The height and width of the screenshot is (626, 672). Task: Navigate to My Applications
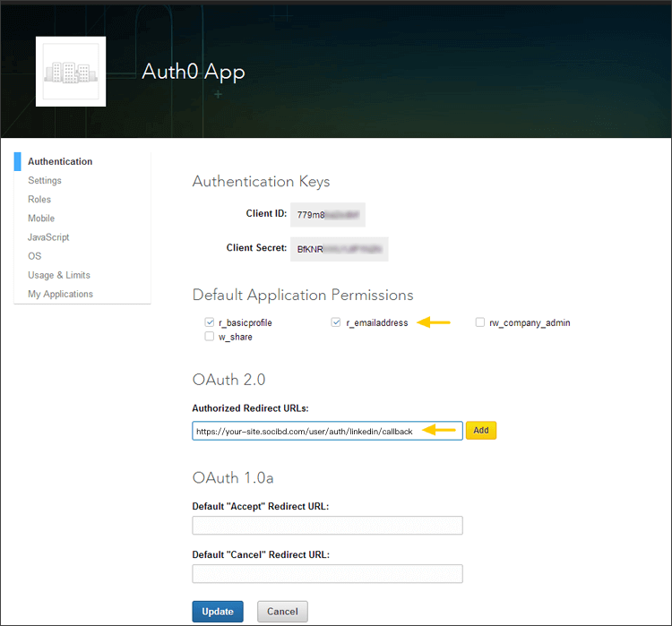60,294
